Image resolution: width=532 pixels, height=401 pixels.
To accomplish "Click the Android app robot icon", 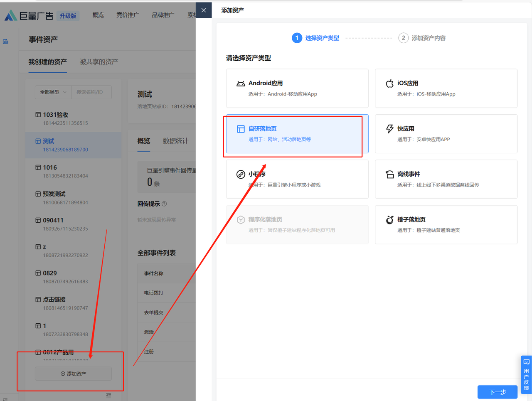I will click(241, 84).
